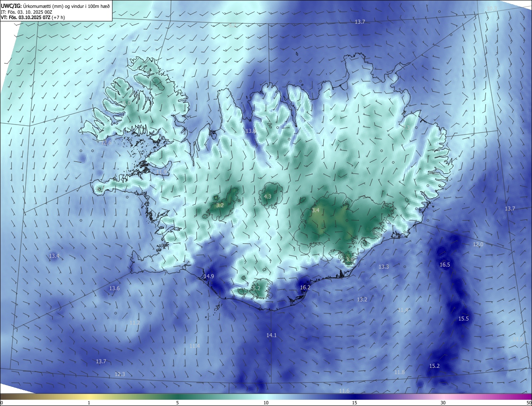
Task: Click the 11.2 value on the map
Action: point(135,323)
